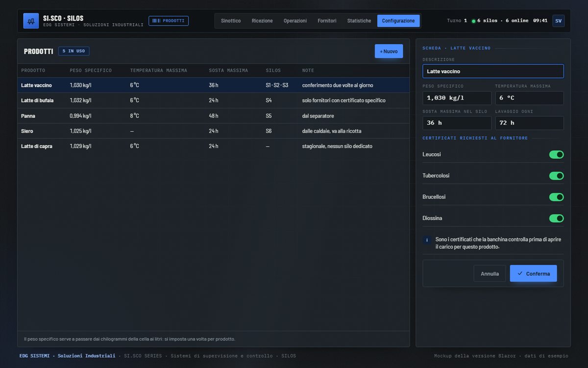This screenshot has width=588, height=368.
Task: Click the SOSTA MASSIMA column header
Action: [228, 71]
